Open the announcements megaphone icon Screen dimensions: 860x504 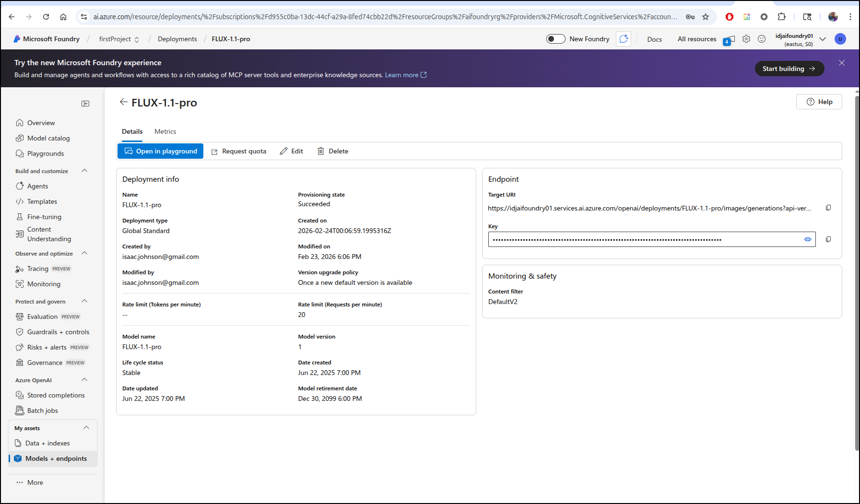coord(730,39)
